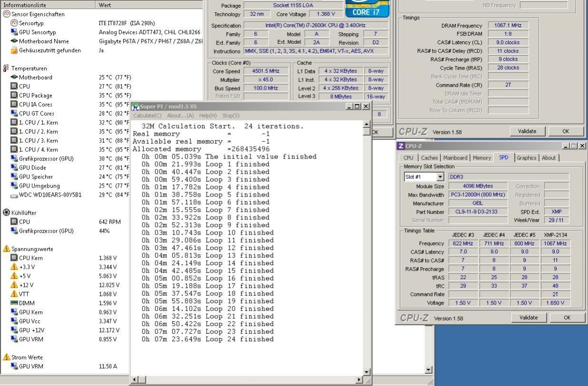The height and width of the screenshot is (386, 588).
Task: Switch to the Mainboard tab in CPU-Z
Action: tap(455, 158)
